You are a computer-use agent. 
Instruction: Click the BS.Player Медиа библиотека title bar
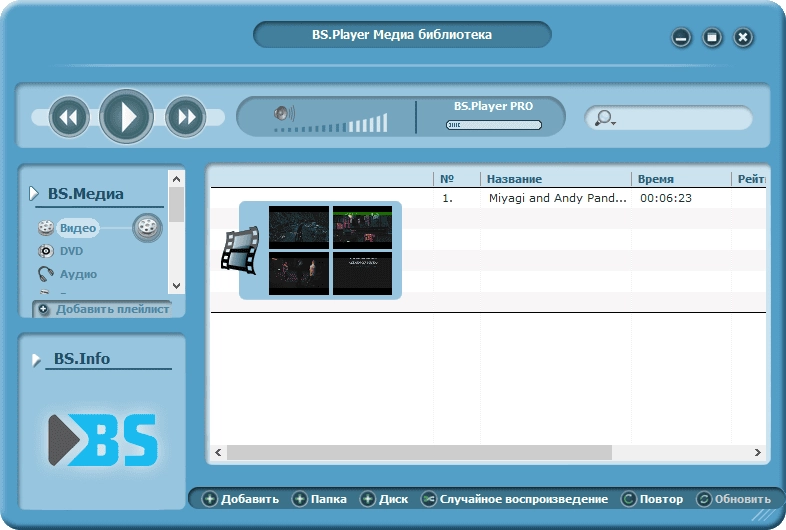pos(402,35)
